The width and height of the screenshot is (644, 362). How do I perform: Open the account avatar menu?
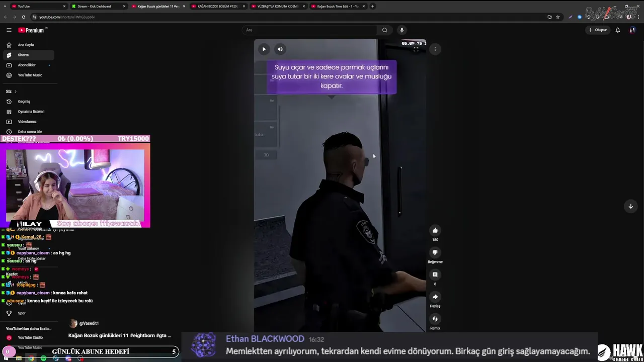coord(632,30)
